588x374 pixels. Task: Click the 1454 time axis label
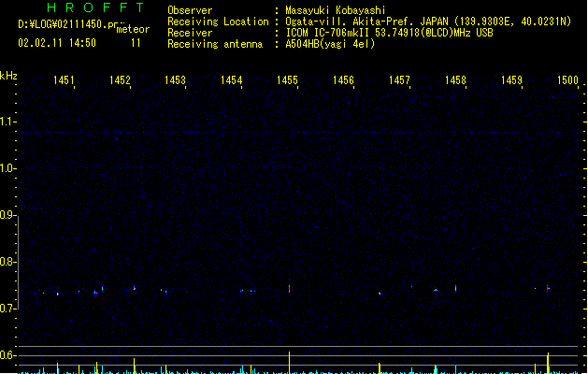tap(232, 80)
